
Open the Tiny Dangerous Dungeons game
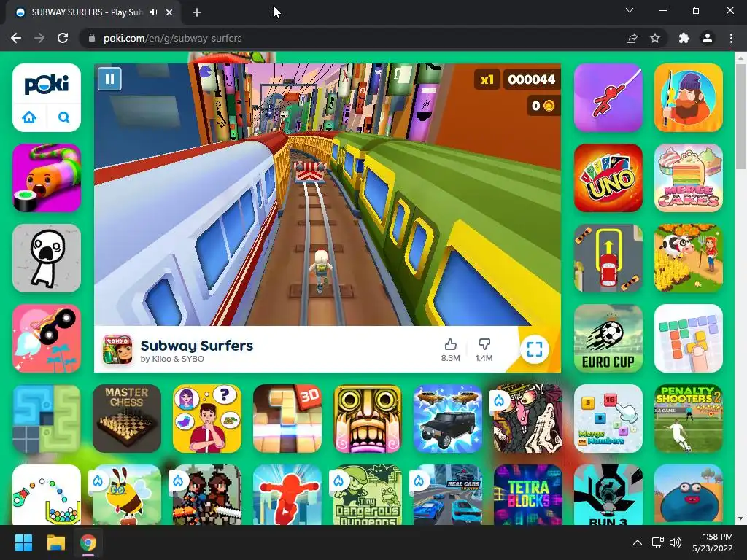368,495
